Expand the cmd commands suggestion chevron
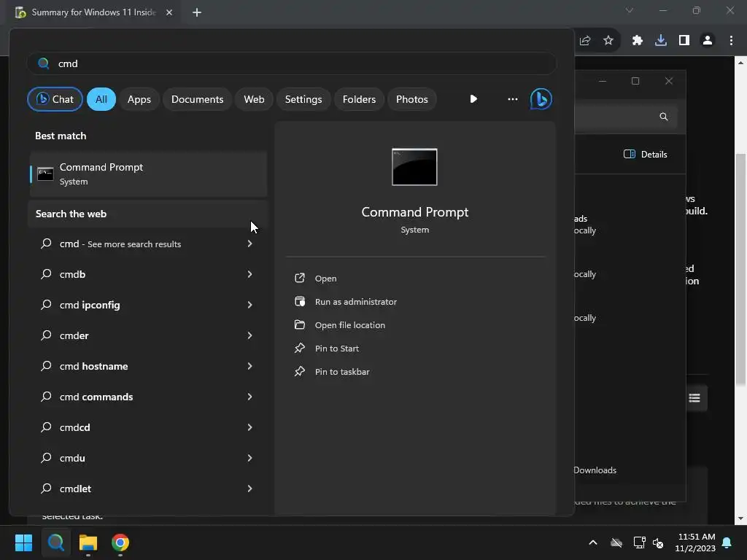This screenshot has width=747, height=560. pos(249,397)
